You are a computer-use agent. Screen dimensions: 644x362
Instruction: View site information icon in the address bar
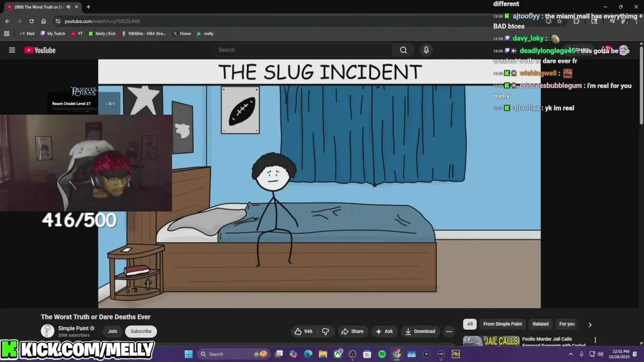coord(58,21)
